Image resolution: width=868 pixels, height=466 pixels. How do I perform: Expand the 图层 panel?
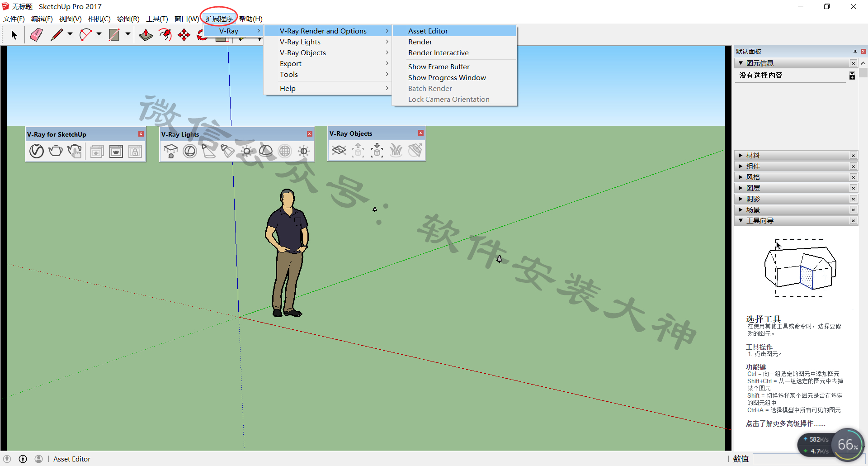pyautogui.click(x=741, y=188)
